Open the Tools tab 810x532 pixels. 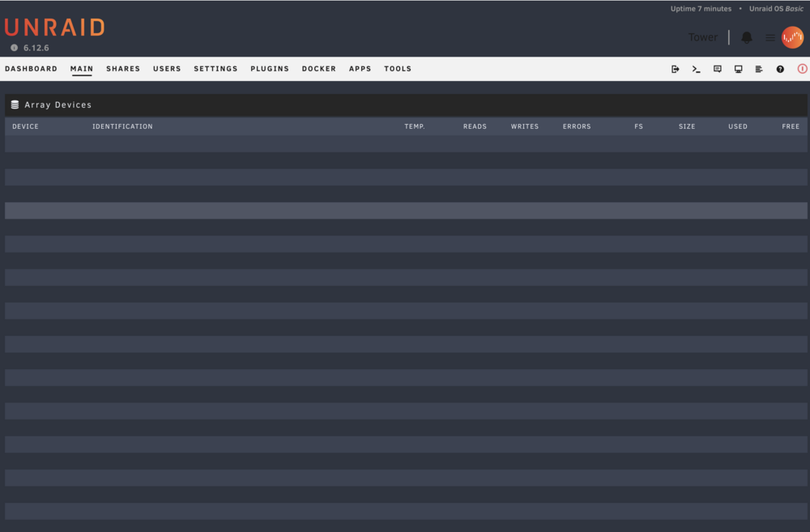(x=398, y=69)
